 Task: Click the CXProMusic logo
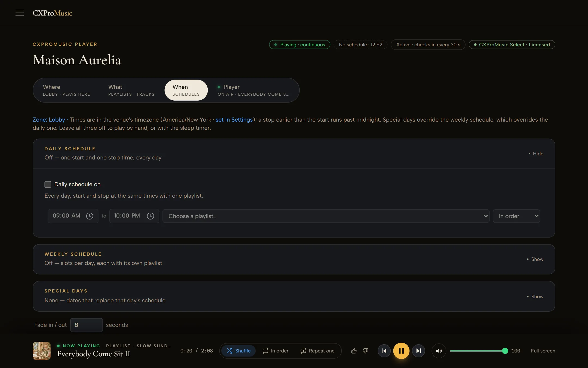coord(52,13)
